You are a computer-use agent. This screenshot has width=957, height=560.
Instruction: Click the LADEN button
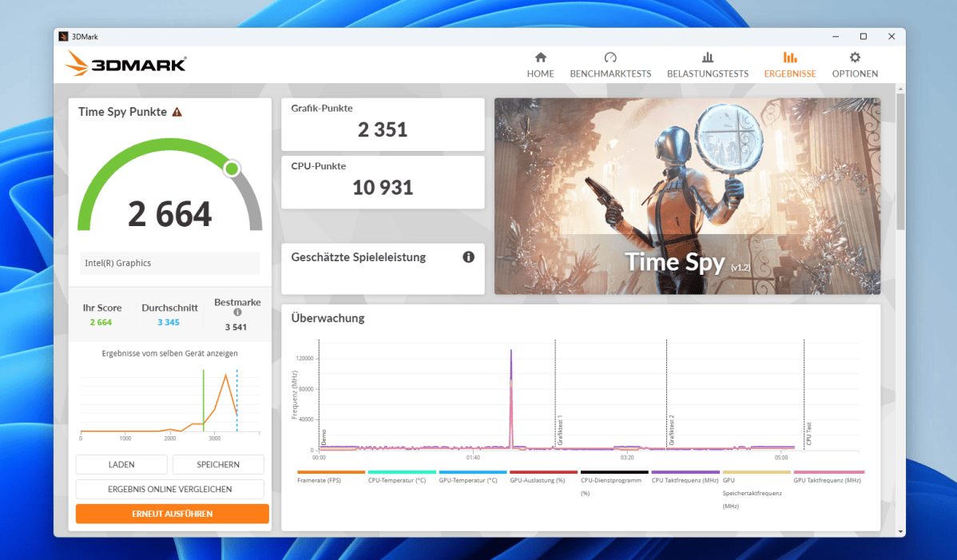[121, 464]
